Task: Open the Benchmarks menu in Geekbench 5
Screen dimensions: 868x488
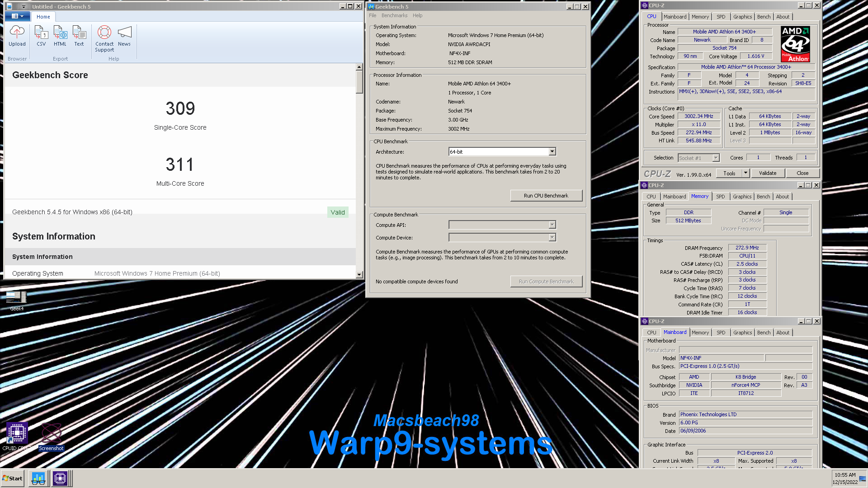Action: point(394,15)
